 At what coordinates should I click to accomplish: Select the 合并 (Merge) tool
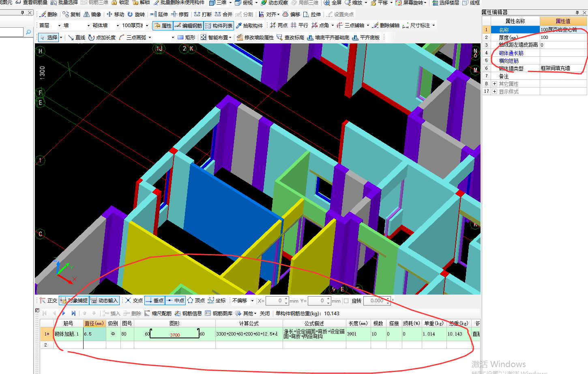223,14
